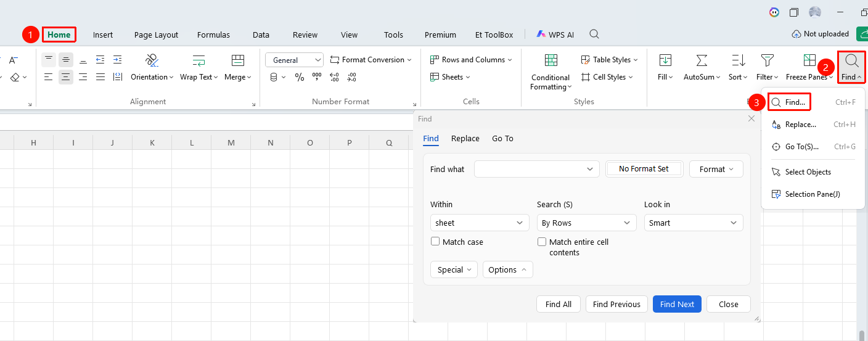Switch to Replace tab in Find dialog
Screen dimensions: 868x341
coord(465,139)
